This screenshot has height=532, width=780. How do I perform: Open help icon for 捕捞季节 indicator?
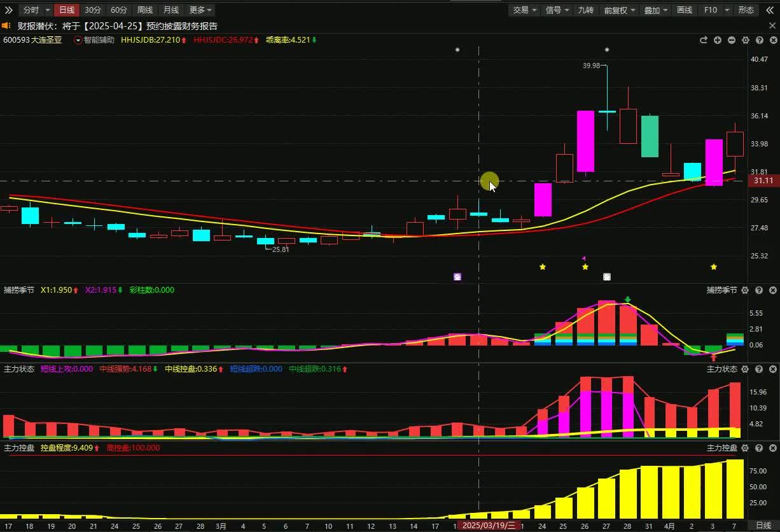(759, 290)
